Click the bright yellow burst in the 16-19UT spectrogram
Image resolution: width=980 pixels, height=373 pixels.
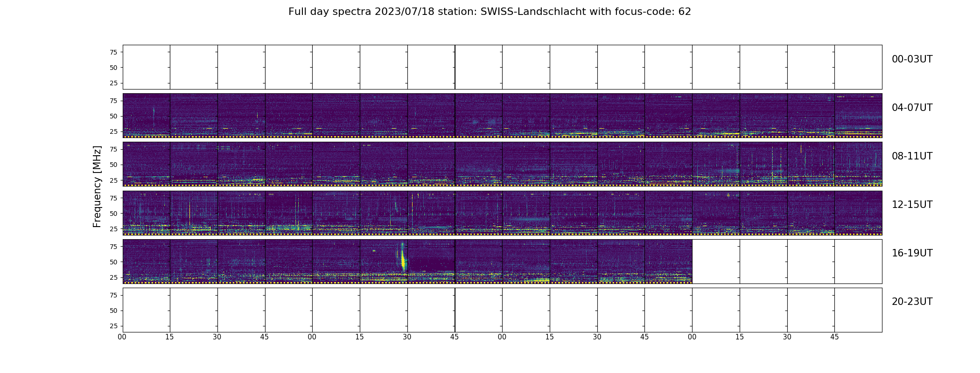(403, 257)
